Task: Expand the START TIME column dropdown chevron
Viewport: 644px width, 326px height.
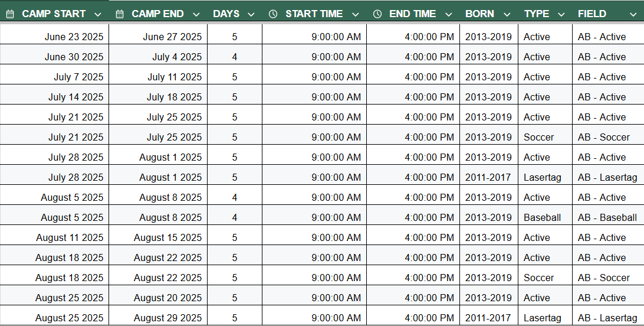Action: (x=355, y=14)
